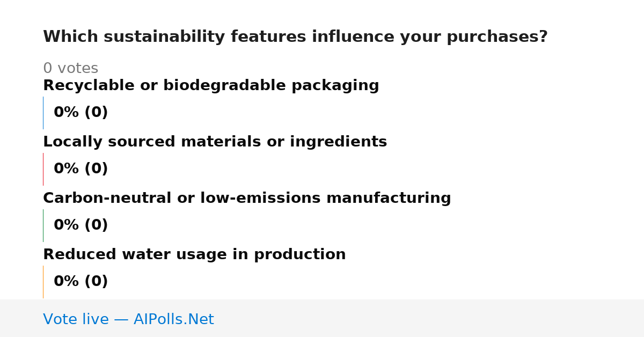Click the poll question heading
The height and width of the screenshot is (337, 644).
tap(295, 37)
